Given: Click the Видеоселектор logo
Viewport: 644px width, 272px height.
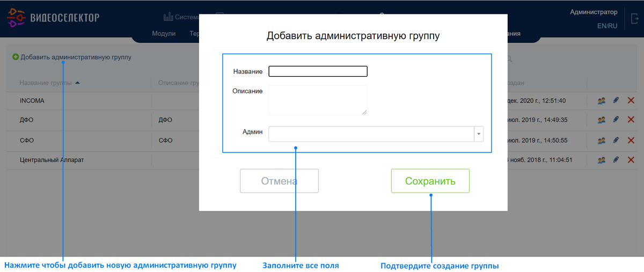Looking at the screenshot, I should [x=53, y=18].
